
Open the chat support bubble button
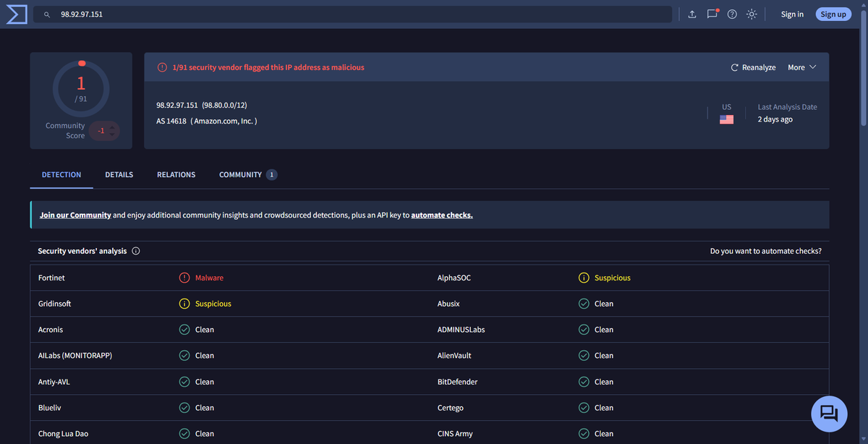click(829, 414)
